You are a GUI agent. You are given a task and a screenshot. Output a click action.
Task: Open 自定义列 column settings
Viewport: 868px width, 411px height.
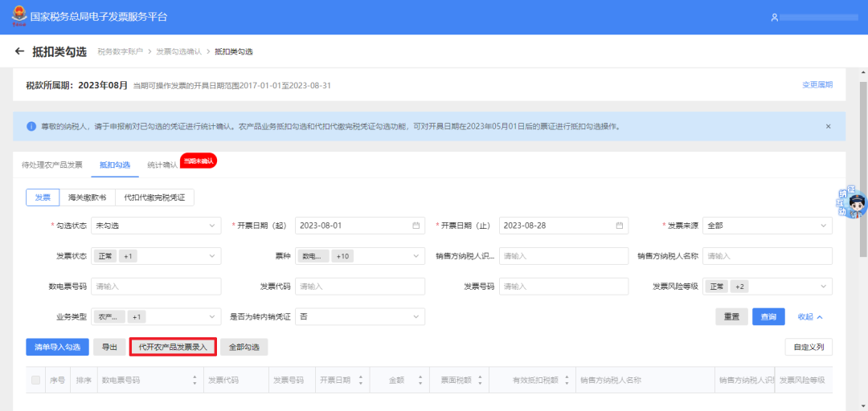(x=809, y=348)
